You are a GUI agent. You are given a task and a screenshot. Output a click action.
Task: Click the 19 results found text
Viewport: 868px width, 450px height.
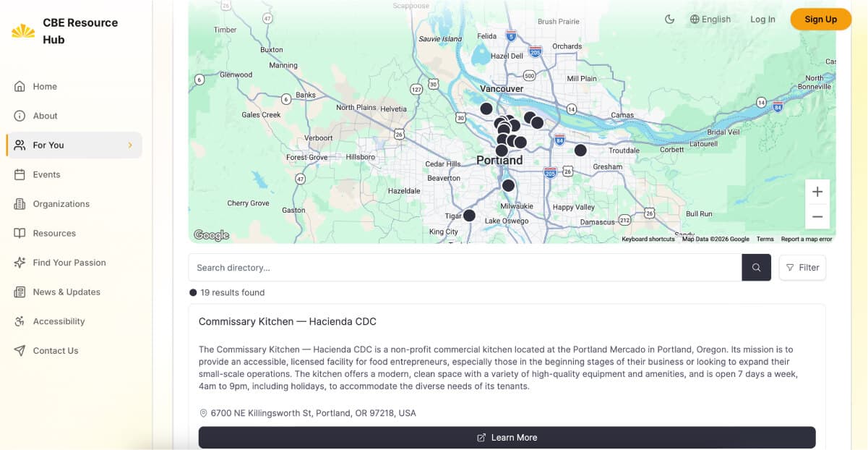point(233,293)
